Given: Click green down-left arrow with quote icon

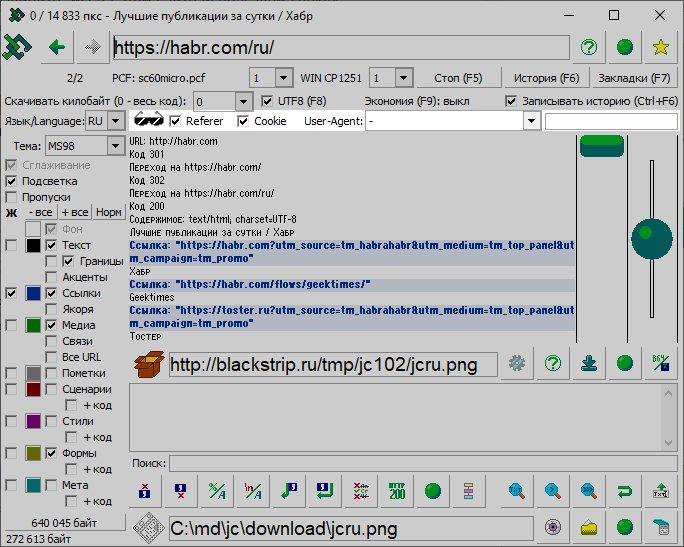Looking at the screenshot, I should pos(289,491).
